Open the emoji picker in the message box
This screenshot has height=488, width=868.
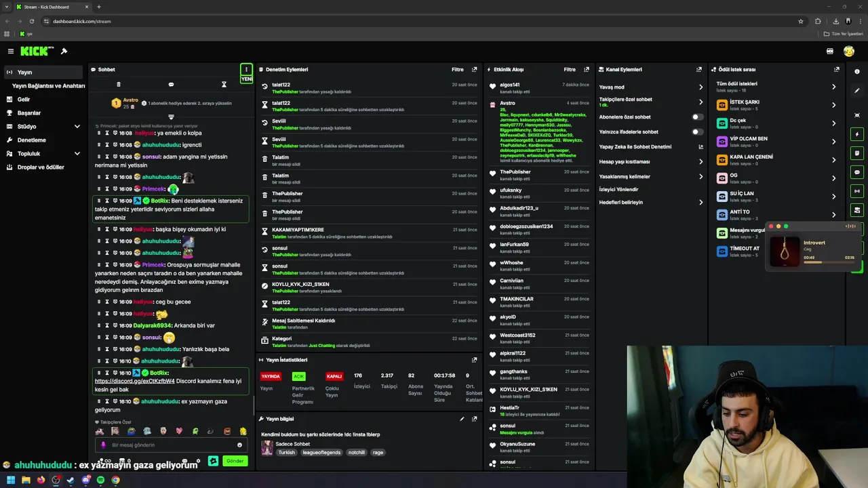click(x=239, y=445)
